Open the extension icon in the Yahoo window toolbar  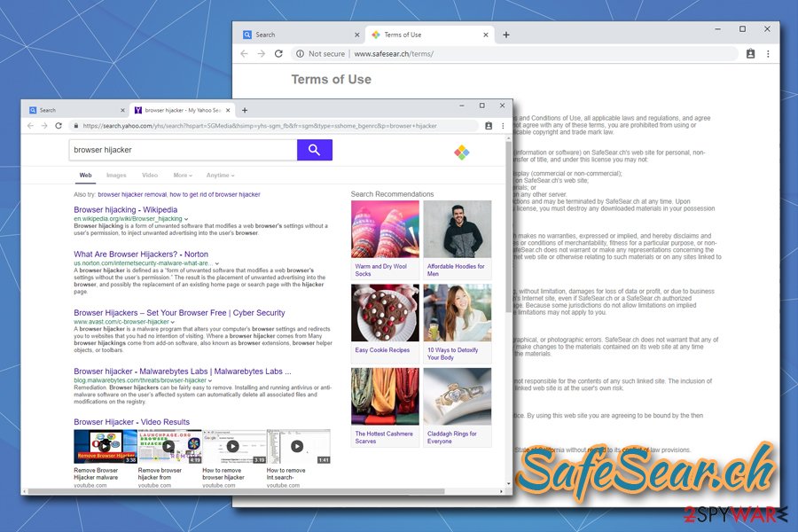489,126
